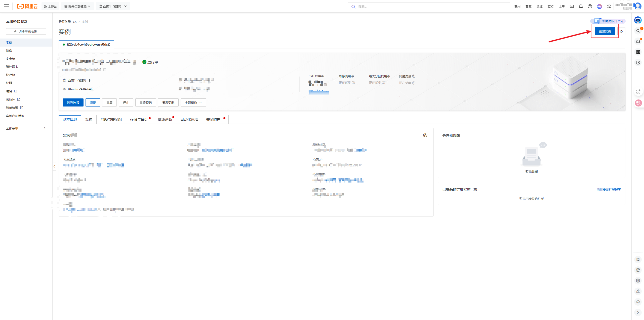This screenshot has height=320, width=644.
Task: Click the 创建实例 button
Action: click(x=605, y=31)
